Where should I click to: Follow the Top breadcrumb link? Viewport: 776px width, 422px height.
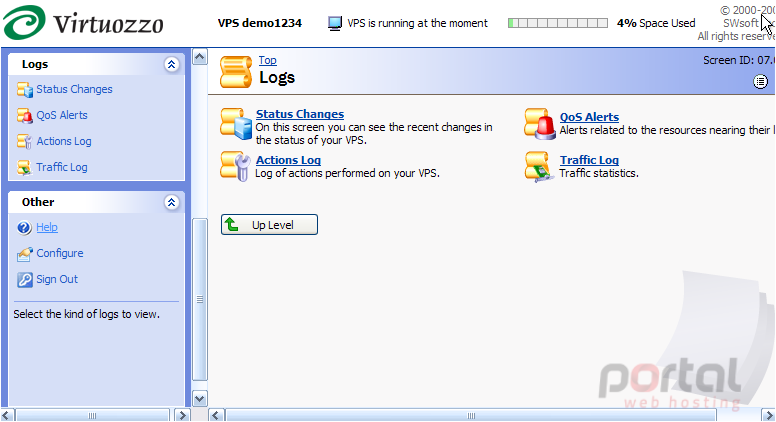267,60
